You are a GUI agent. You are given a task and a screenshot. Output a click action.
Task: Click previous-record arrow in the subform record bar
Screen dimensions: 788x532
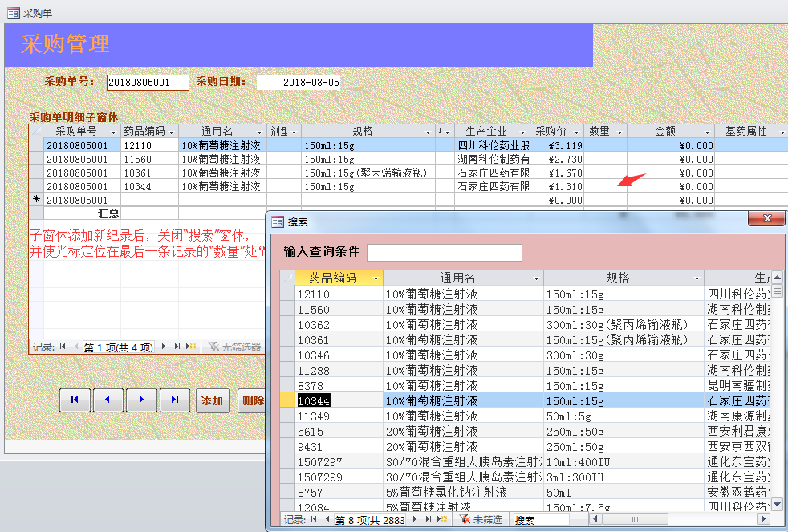[76, 347]
